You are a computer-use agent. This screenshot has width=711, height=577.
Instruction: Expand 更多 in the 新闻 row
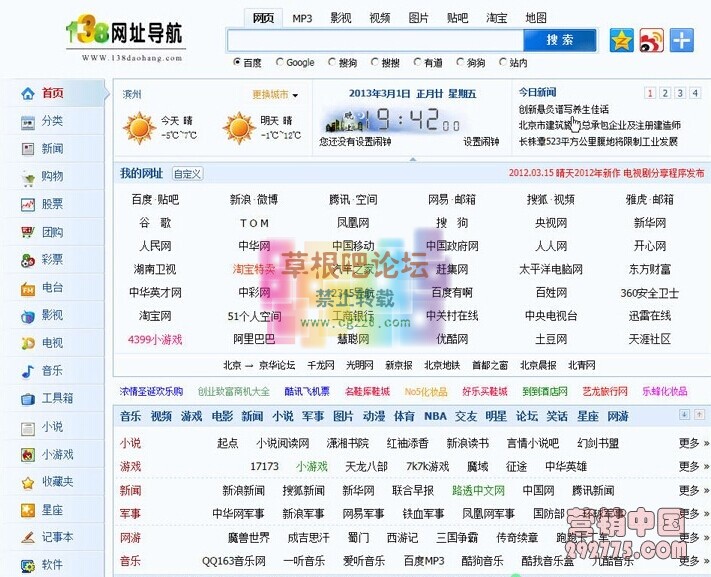point(693,490)
